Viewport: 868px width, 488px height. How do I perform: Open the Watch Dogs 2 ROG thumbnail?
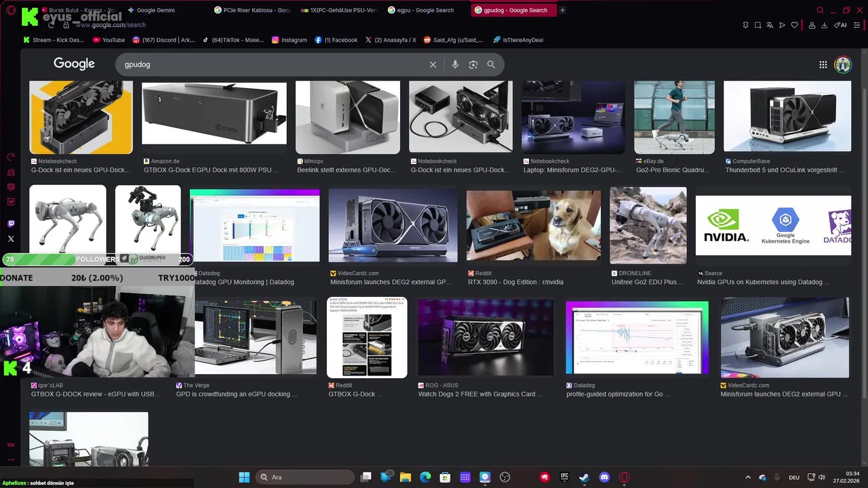click(x=486, y=338)
